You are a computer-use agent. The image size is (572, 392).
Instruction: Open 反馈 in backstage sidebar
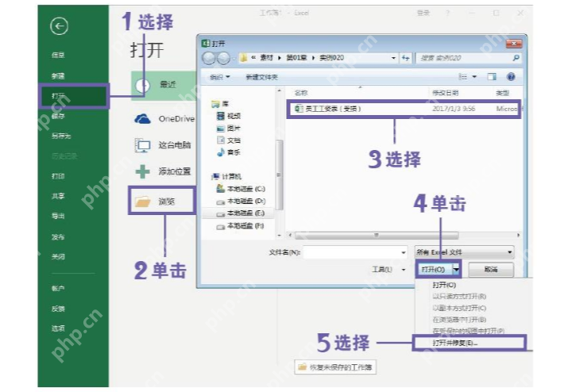58,309
